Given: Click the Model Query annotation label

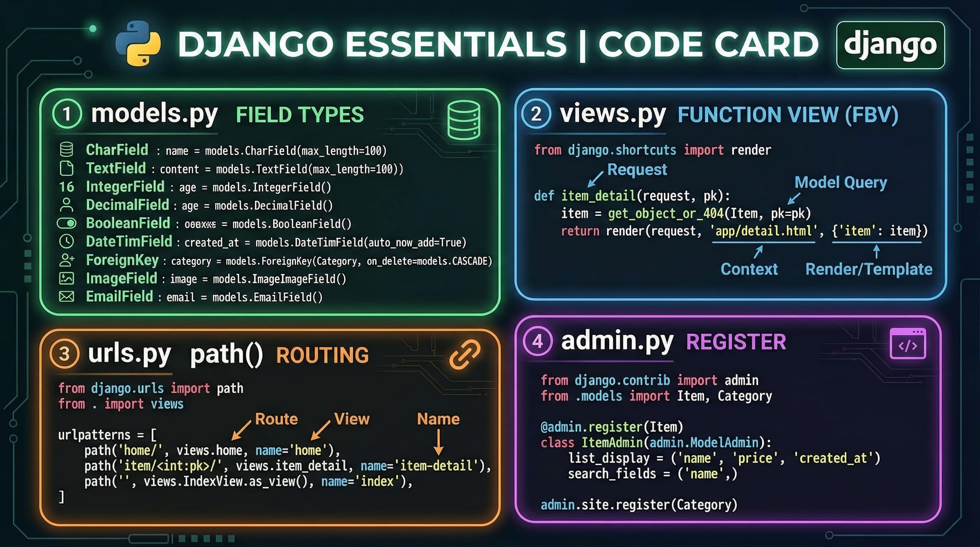Looking at the screenshot, I should (x=840, y=182).
